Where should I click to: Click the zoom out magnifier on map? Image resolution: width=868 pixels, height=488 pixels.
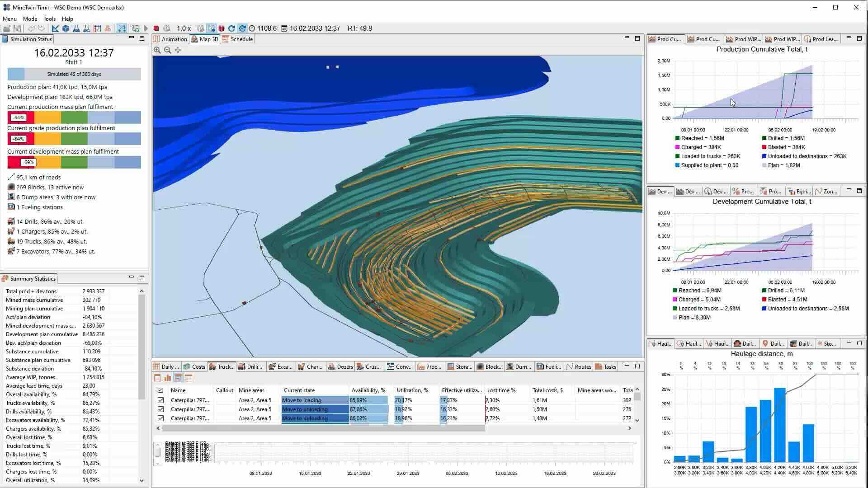pos(167,50)
